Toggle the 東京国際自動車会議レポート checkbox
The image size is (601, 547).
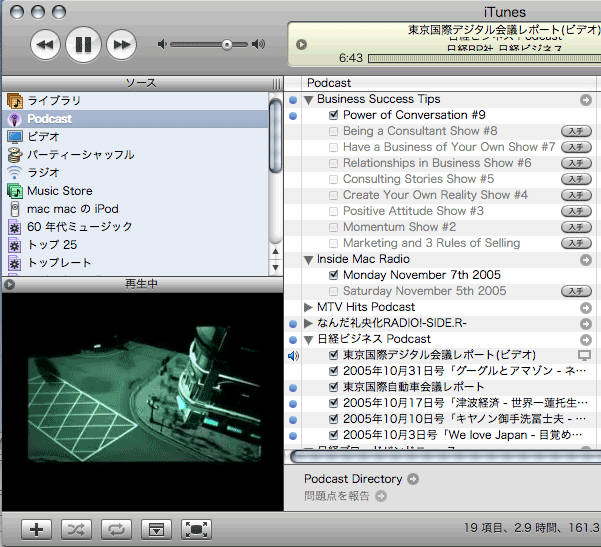[x=334, y=387]
